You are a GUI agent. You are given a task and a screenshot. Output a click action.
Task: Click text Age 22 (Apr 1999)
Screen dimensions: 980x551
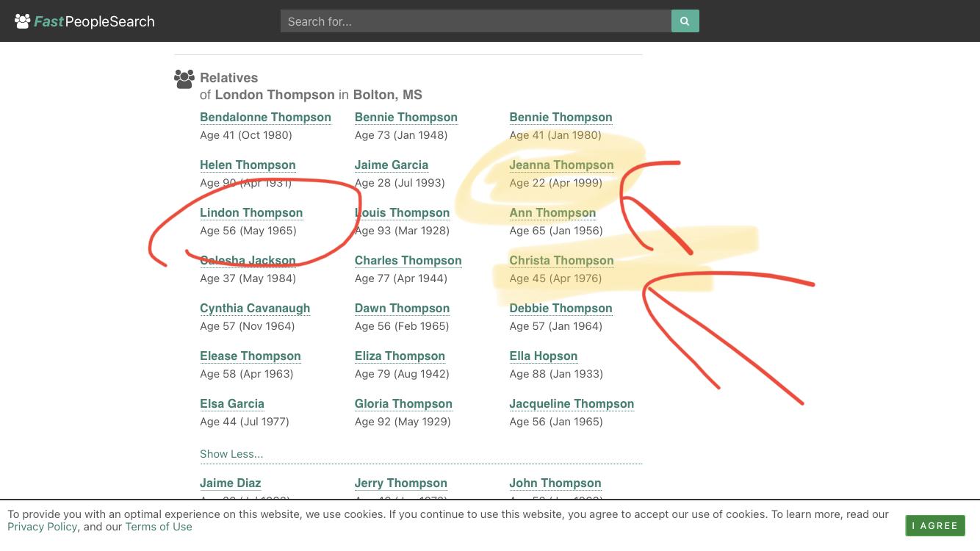pyautogui.click(x=556, y=183)
